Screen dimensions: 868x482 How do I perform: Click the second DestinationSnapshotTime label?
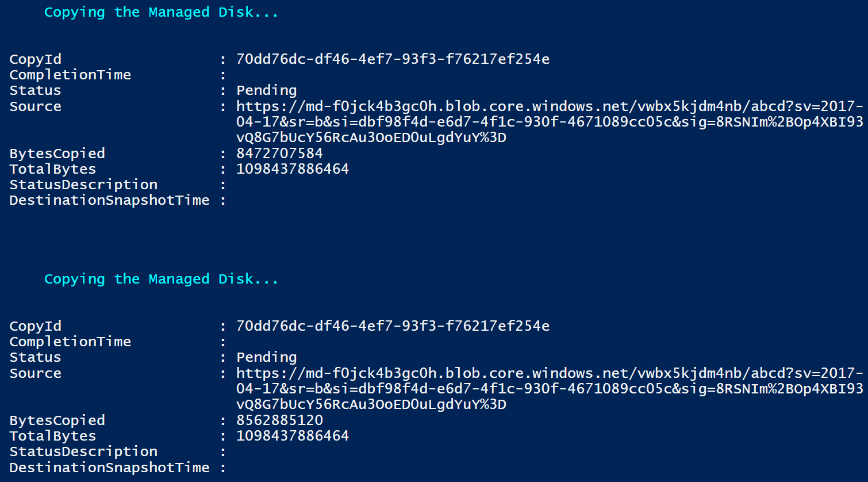click(109, 468)
